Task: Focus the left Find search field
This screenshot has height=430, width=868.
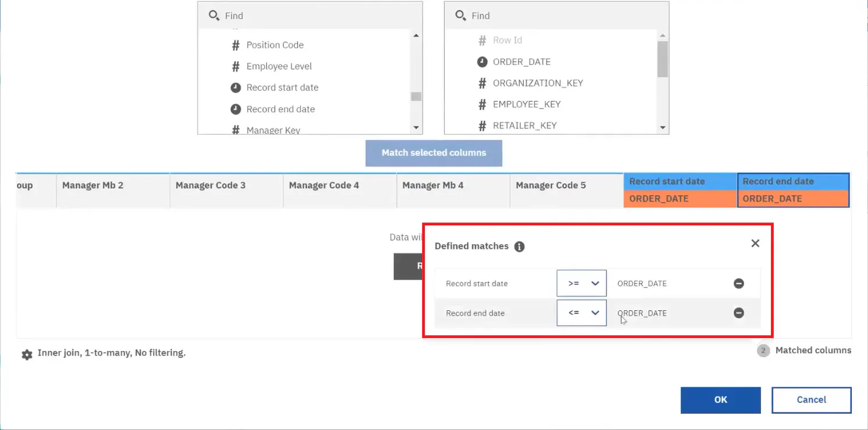Action: point(310,16)
